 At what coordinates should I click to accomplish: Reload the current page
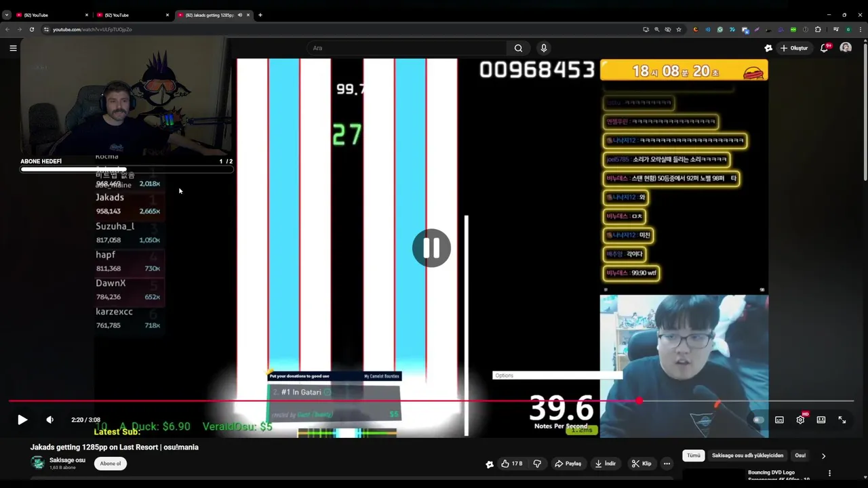[x=31, y=29]
